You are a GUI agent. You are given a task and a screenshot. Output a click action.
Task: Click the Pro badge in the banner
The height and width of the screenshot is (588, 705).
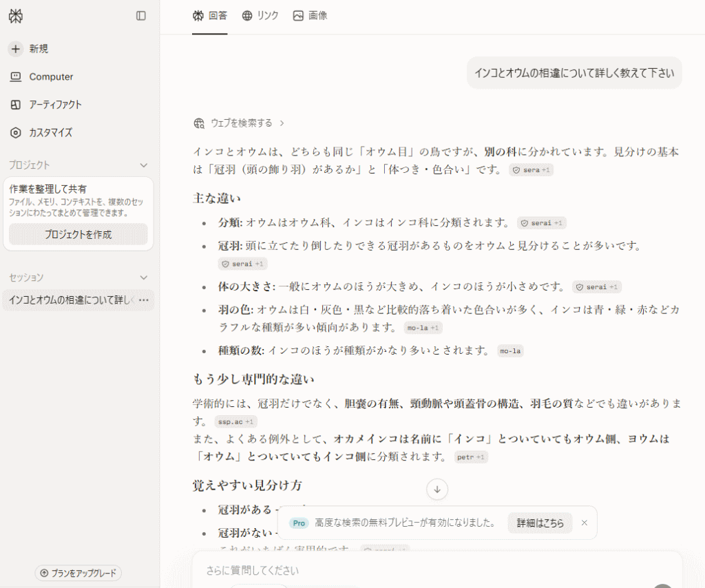(x=299, y=523)
